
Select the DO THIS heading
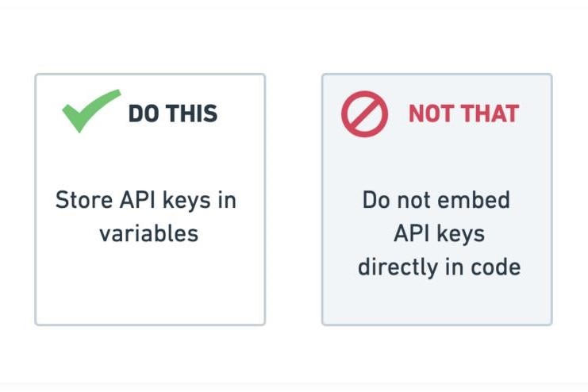173,113
